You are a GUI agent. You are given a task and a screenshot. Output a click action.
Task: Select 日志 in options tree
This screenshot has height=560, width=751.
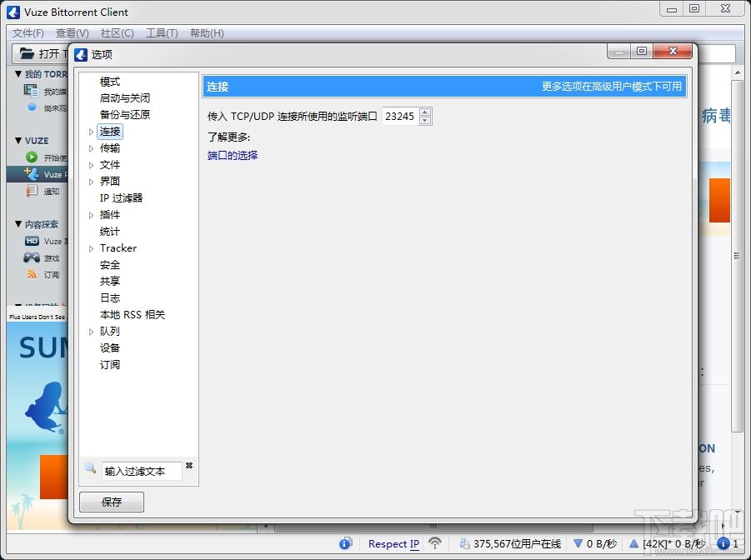pos(110,298)
